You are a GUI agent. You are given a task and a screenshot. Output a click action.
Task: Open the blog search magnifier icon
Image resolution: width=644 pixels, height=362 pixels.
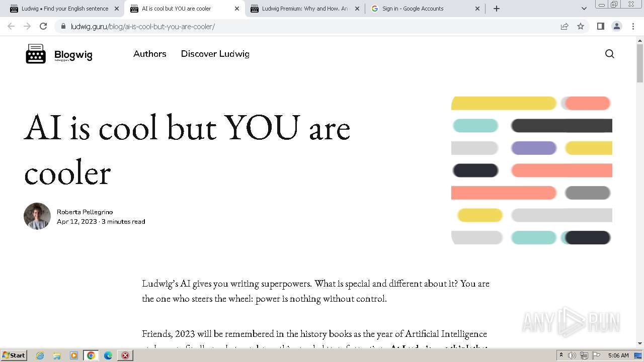[609, 54]
